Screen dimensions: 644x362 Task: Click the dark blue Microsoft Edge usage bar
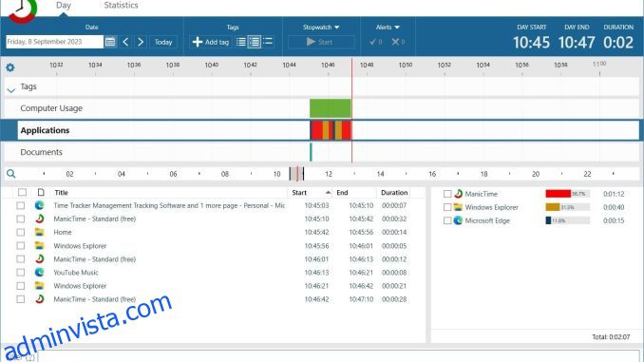click(x=548, y=220)
